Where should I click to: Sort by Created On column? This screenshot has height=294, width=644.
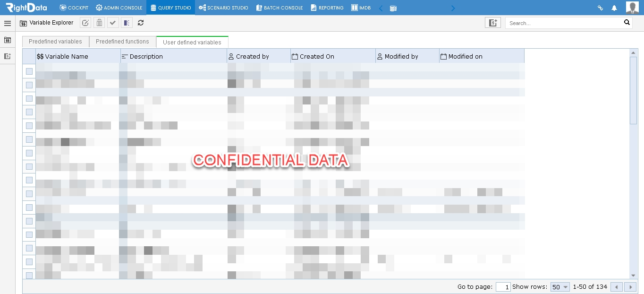coord(333,56)
